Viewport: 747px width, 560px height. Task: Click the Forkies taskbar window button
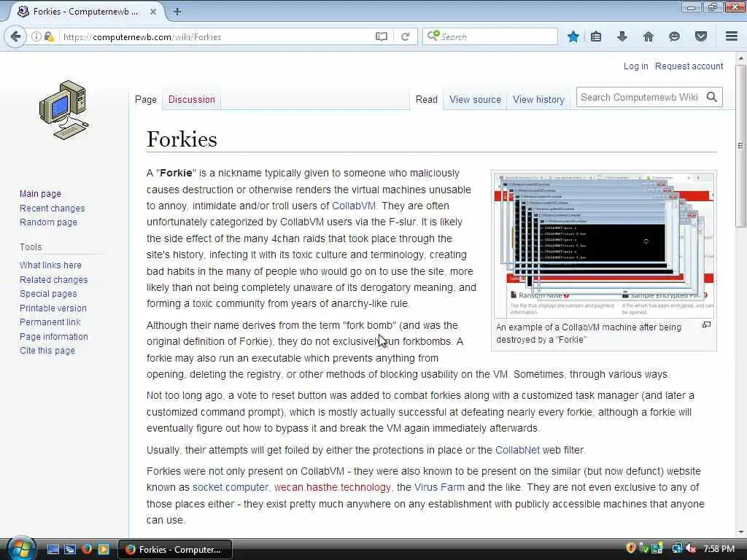pos(175,550)
